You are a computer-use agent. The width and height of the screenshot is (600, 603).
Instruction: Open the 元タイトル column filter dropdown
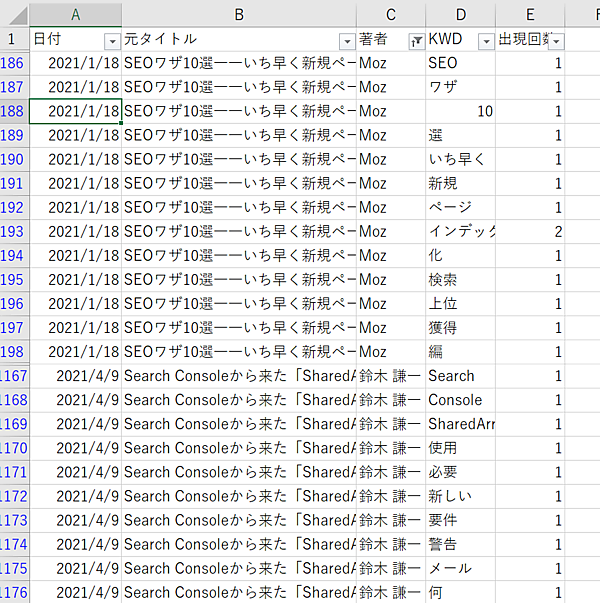point(347,41)
